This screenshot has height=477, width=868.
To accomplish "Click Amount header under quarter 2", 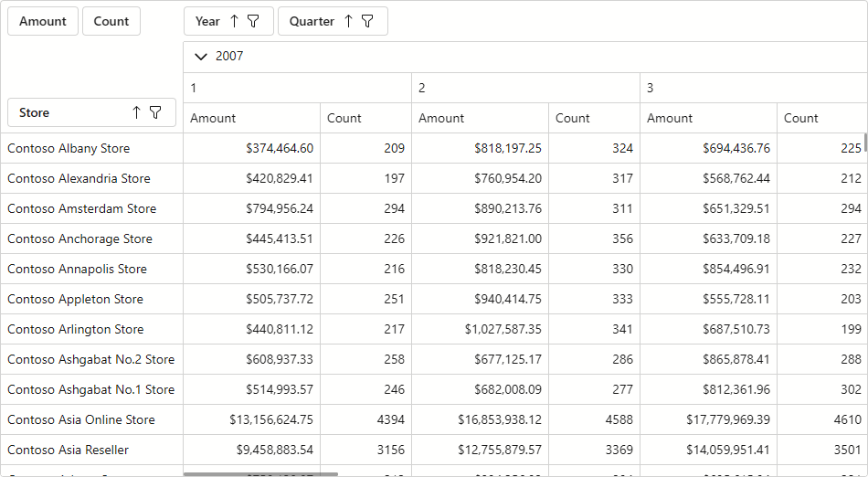I will (x=481, y=118).
